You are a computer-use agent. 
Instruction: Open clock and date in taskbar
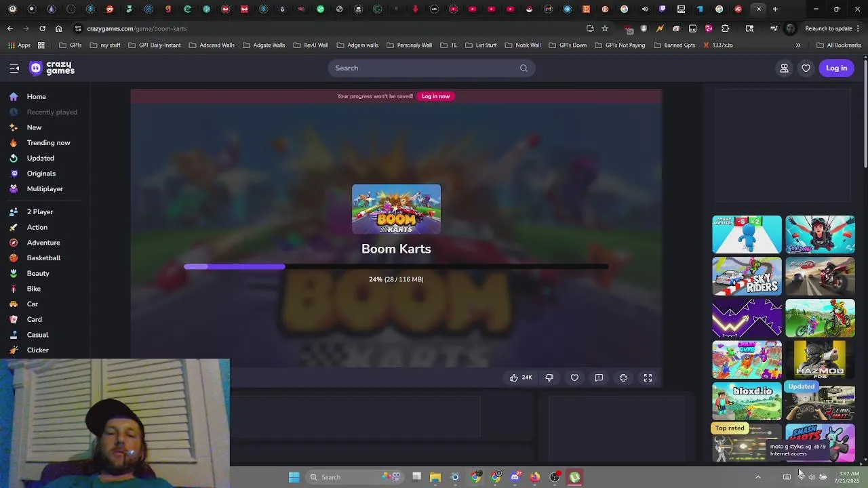point(849,477)
